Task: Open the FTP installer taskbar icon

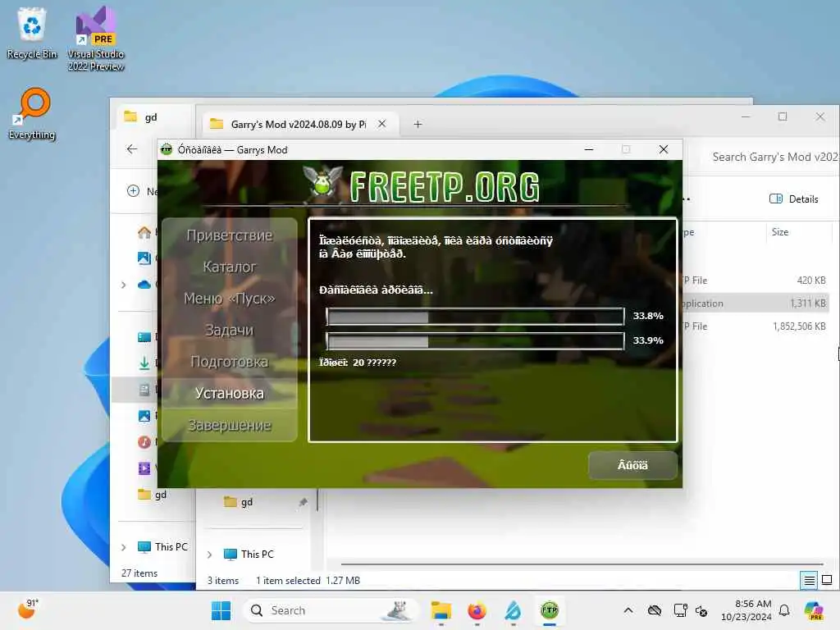Action: point(549,610)
